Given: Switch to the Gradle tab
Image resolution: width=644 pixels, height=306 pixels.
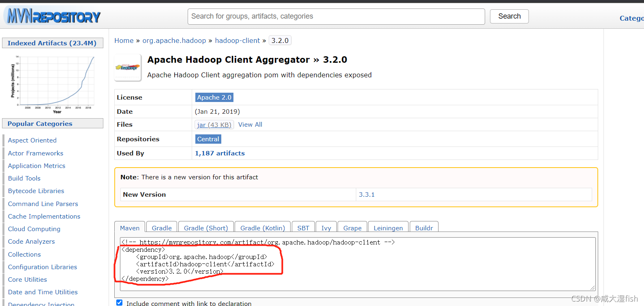Looking at the screenshot, I should click(162, 227).
